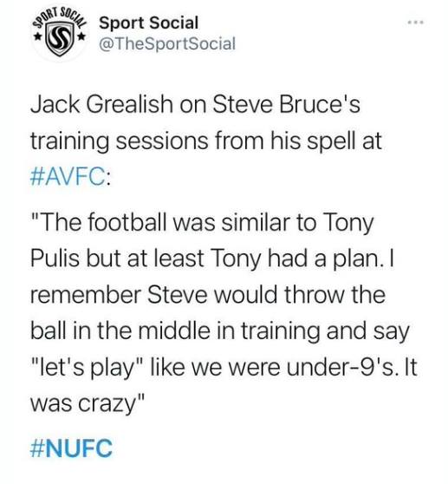
Task: Click the left star in the logo
Action: (x=38, y=36)
